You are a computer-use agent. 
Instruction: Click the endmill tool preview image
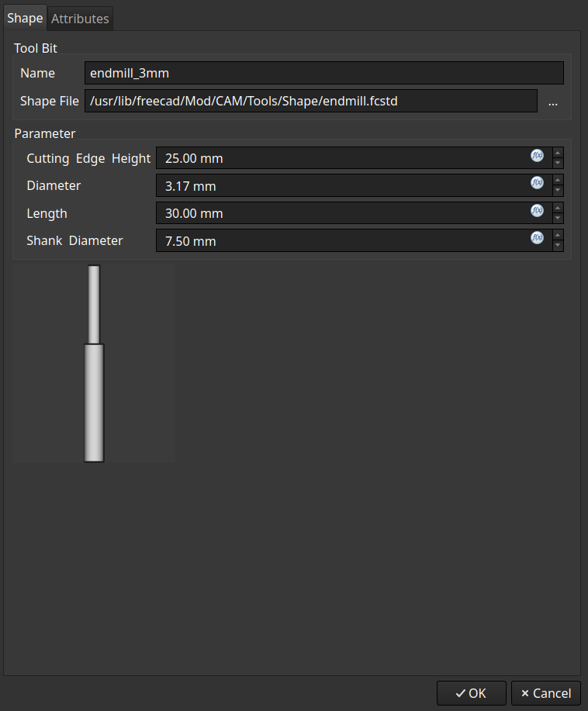[x=94, y=364]
